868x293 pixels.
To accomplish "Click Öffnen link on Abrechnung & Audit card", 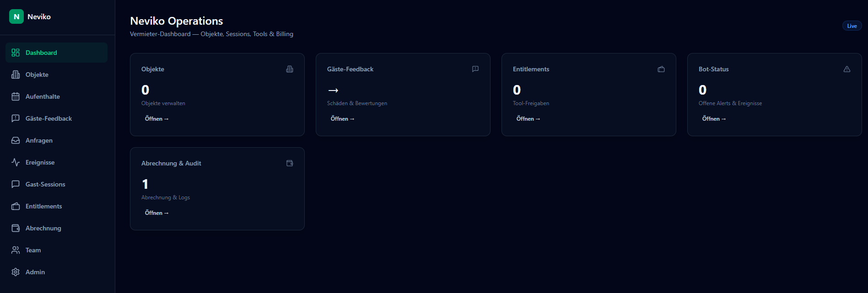I will (157, 213).
